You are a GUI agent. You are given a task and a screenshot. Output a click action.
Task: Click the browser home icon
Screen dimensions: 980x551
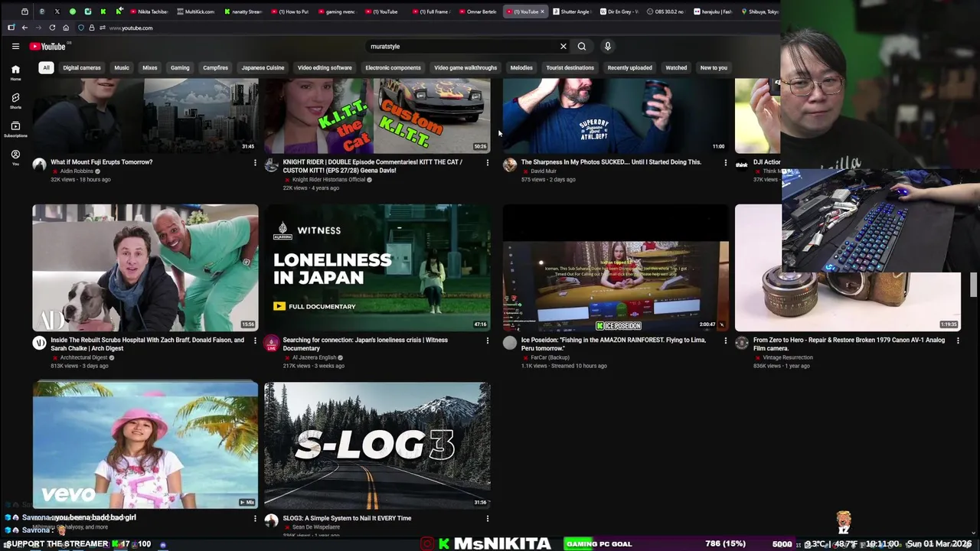coord(66,28)
